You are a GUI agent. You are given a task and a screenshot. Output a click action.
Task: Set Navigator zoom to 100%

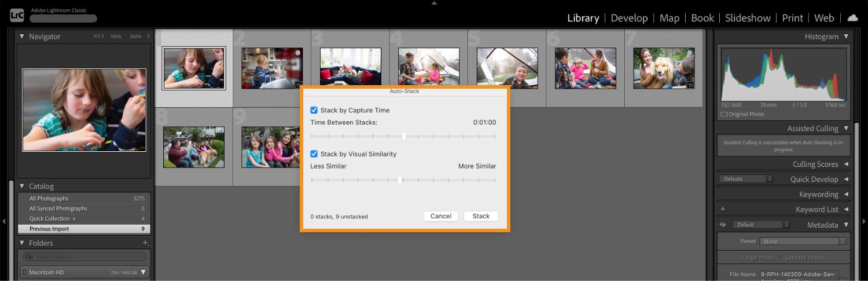pos(116,37)
